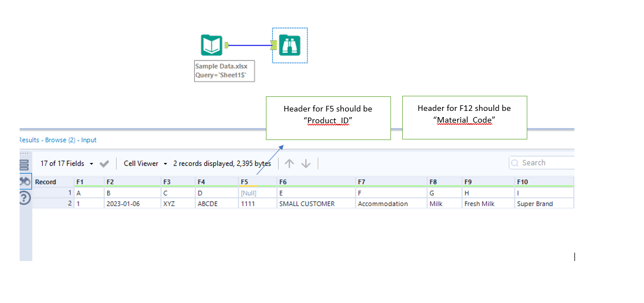This screenshot has height=303, width=644.
Task: Select the F5 column header
Action: coord(257,182)
